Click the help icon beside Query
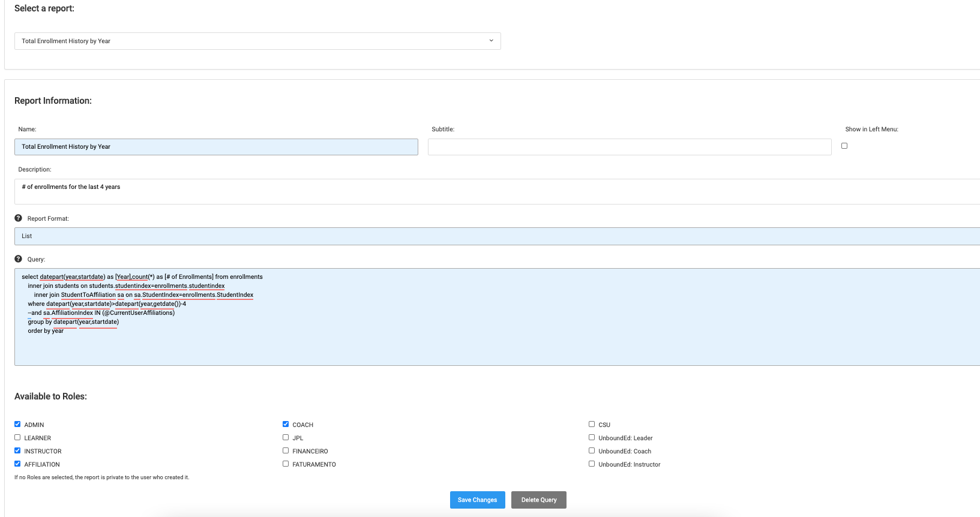This screenshot has height=517, width=980. point(18,259)
